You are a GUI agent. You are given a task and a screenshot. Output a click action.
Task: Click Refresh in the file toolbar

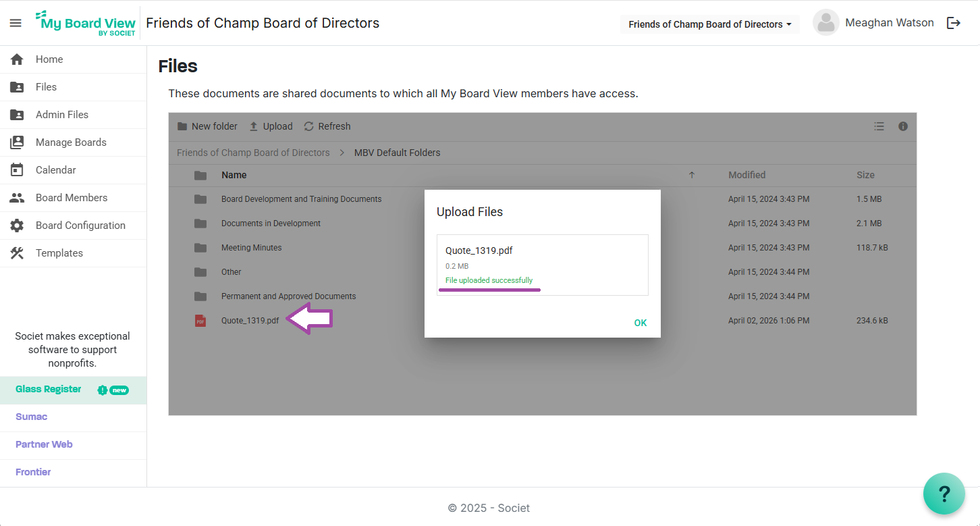(x=327, y=126)
